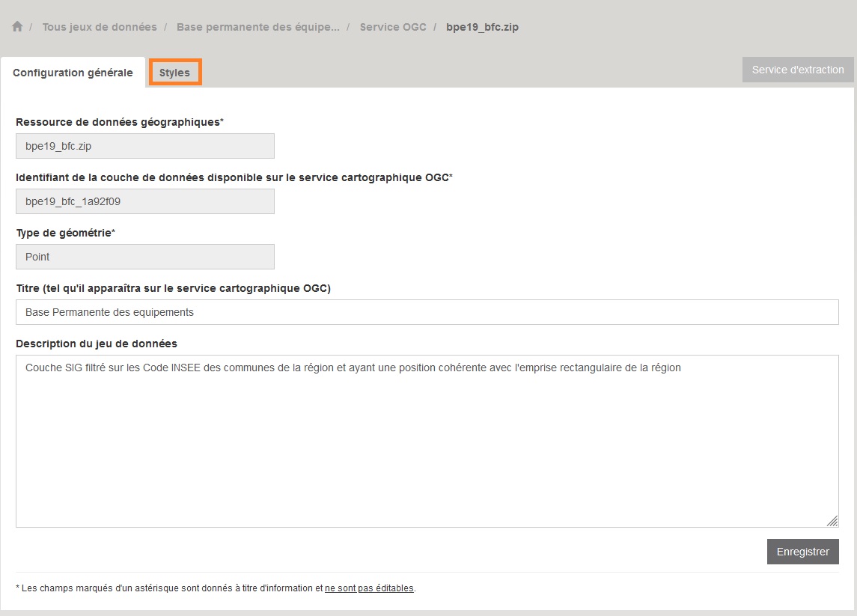Click the 'Titre (tel qu'il apparaîtra...)' label
The width and height of the screenshot is (857, 616).
coord(173,288)
